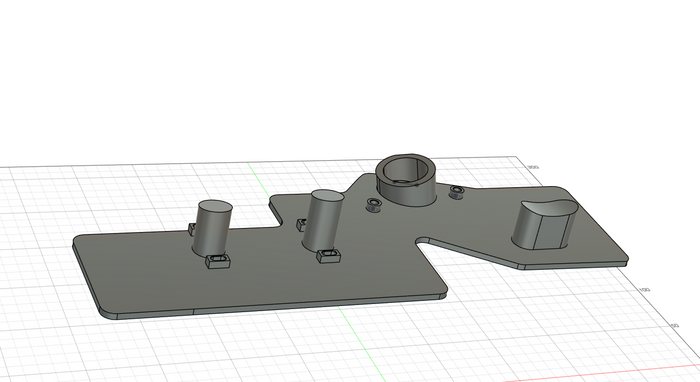Image resolution: width=700 pixels, height=382 pixels.
Task: Select the small clip behind the left post
Action: point(192,229)
